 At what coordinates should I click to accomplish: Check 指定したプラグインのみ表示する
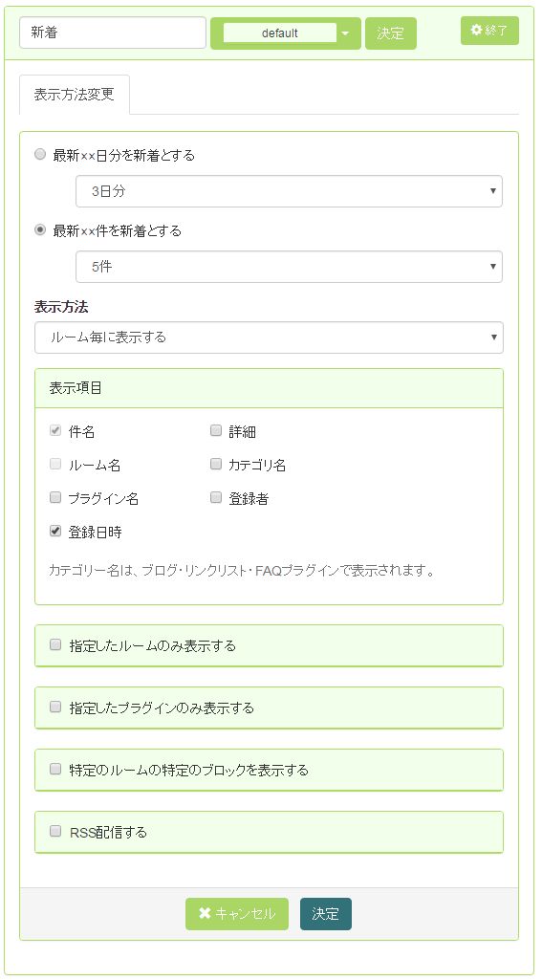click(x=55, y=707)
